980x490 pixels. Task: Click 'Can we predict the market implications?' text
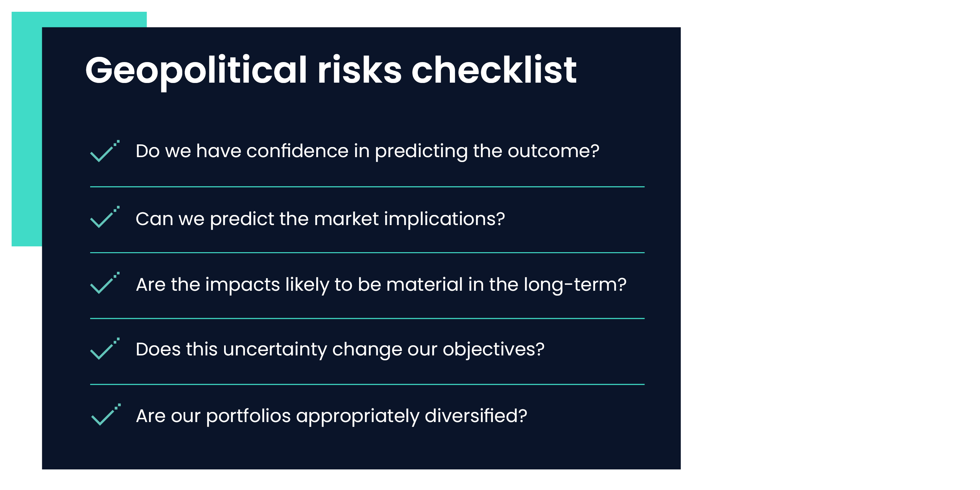pyautogui.click(x=320, y=219)
